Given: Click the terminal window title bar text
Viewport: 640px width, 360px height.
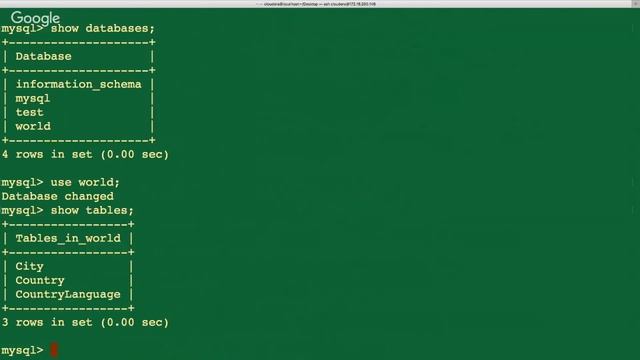Looking at the screenshot, I should tap(320, 4).
